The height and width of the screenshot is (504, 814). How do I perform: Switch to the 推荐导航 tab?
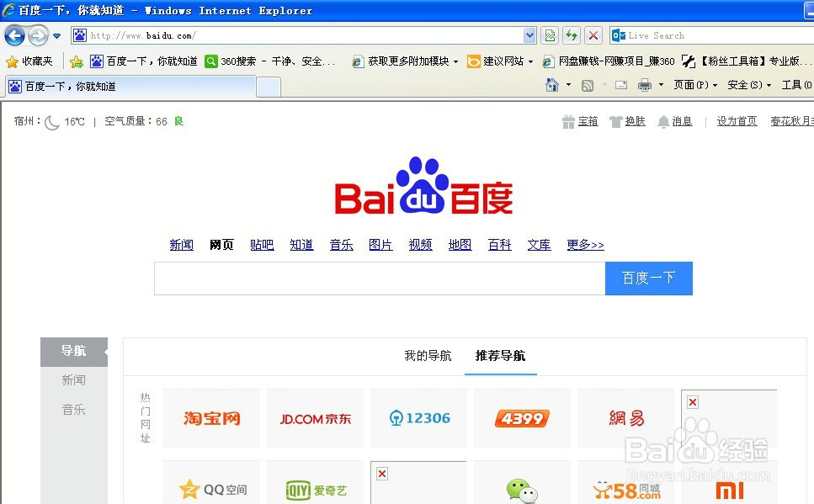click(x=501, y=356)
